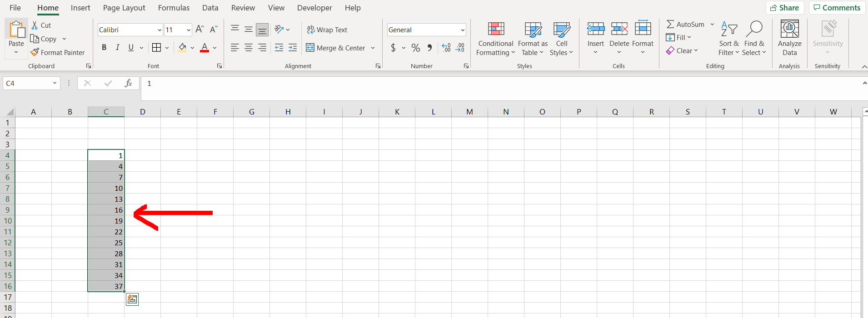Select column G header
This screenshot has width=868, height=318.
[x=251, y=112]
